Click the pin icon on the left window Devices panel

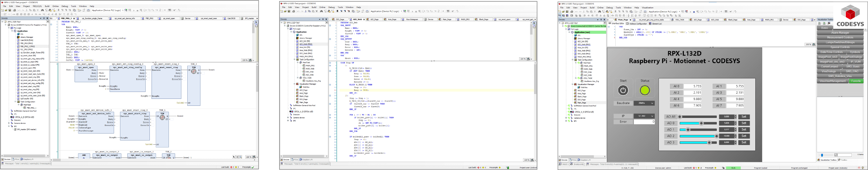pos(44,18)
